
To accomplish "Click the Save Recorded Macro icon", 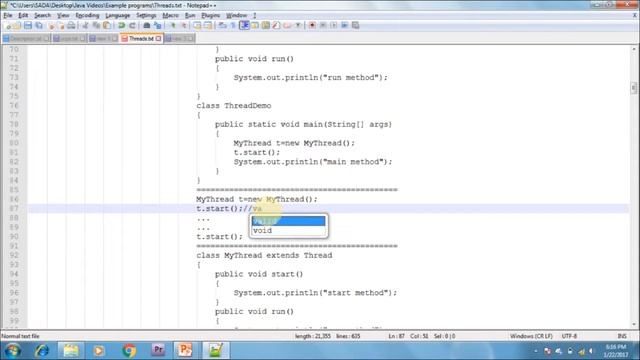I will point(356,25).
